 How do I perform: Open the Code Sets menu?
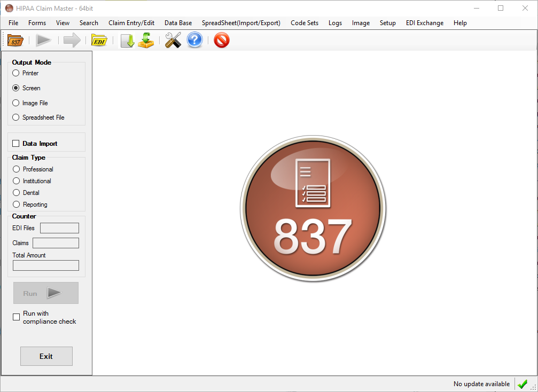click(305, 23)
